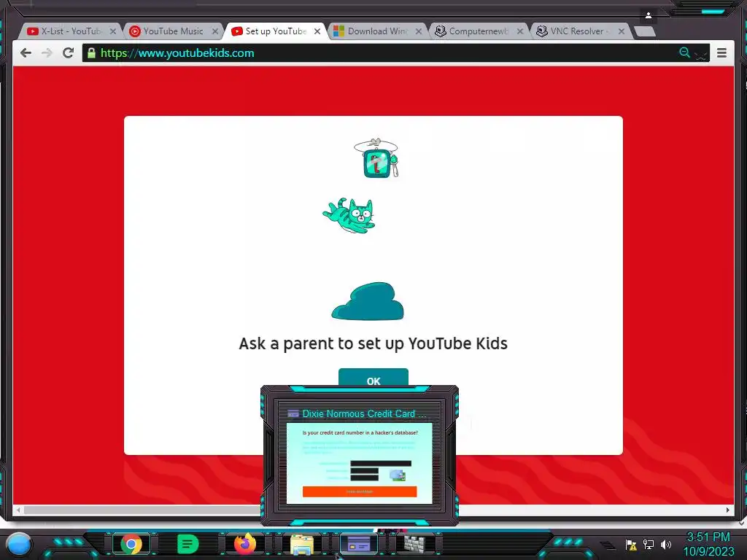Viewport: 747px width, 560px height.
Task: Click the Chrome profile user icon
Action: click(649, 16)
